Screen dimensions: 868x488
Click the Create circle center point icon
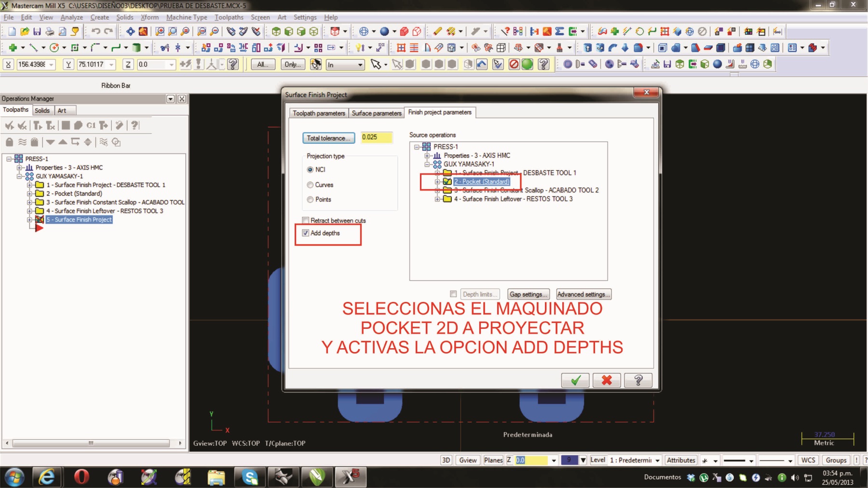pos(54,48)
